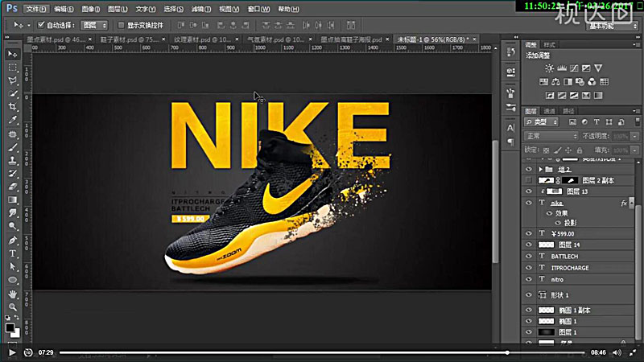This screenshot has height=362, width=644.
Task: Select the Brush tool
Action: (x=13, y=147)
